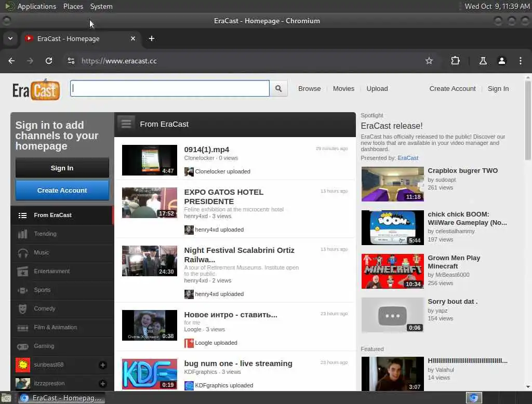This screenshot has width=532, height=404.
Task: Open the System menu
Action: [101, 6]
